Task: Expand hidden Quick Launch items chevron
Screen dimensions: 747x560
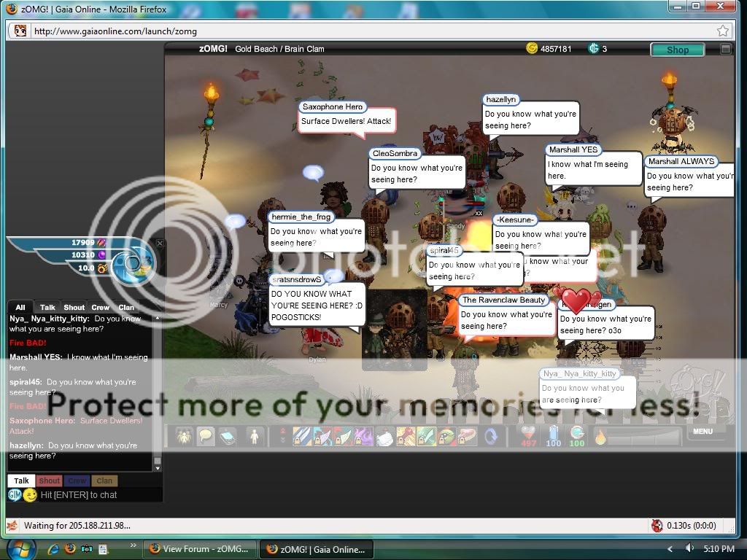Action: pyautogui.click(x=133, y=545)
